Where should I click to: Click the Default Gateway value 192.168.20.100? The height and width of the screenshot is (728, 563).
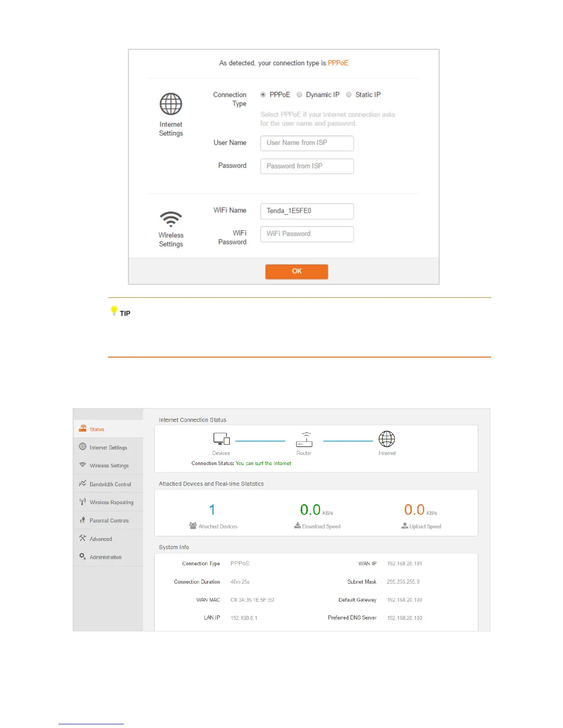coord(404,600)
